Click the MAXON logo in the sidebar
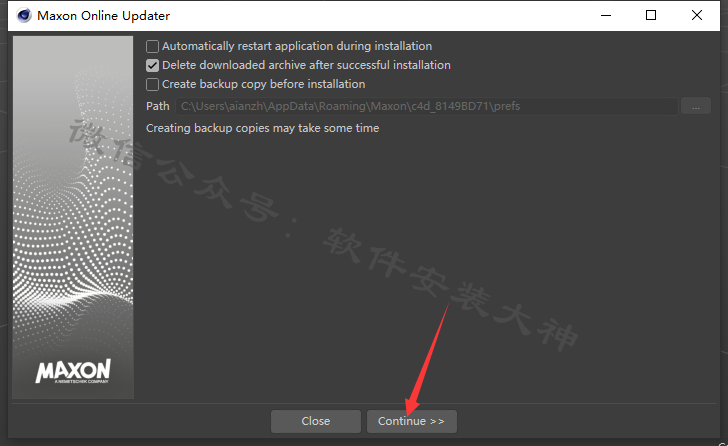The height and width of the screenshot is (446, 728). [73, 371]
